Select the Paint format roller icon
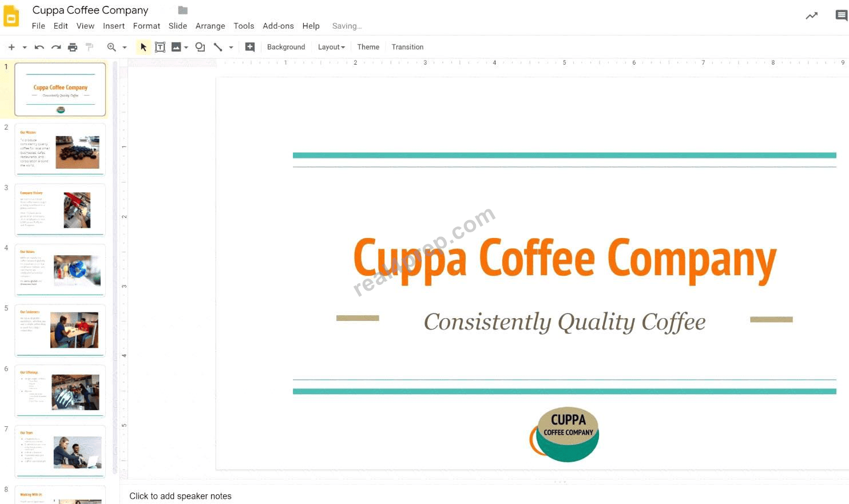The height and width of the screenshot is (504, 849). pyautogui.click(x=89, y=47)
